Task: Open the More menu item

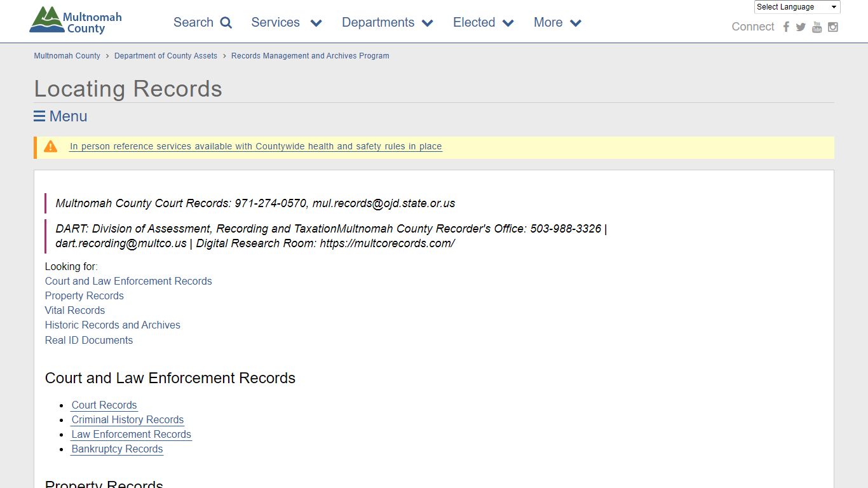Action: click(x=548, y=22)
